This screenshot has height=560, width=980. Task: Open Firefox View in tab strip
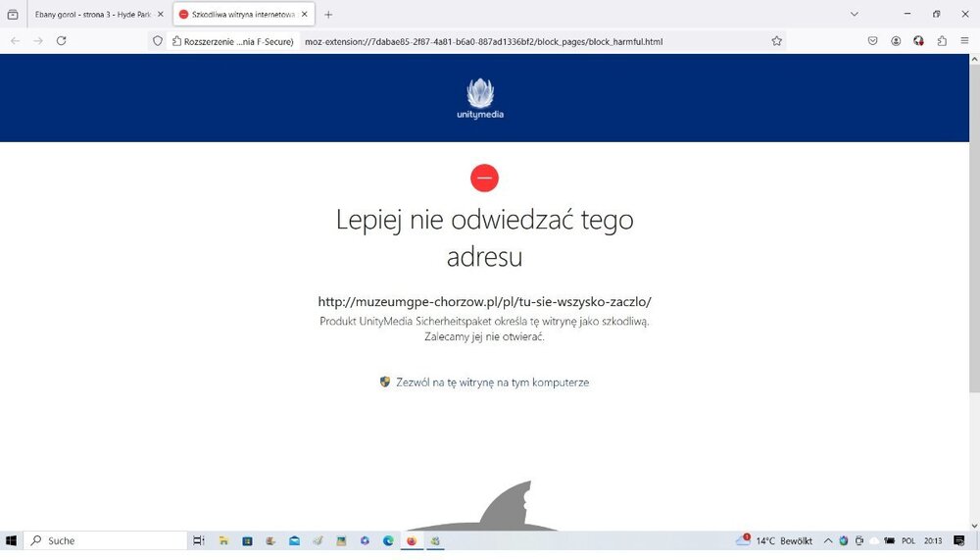13,15
